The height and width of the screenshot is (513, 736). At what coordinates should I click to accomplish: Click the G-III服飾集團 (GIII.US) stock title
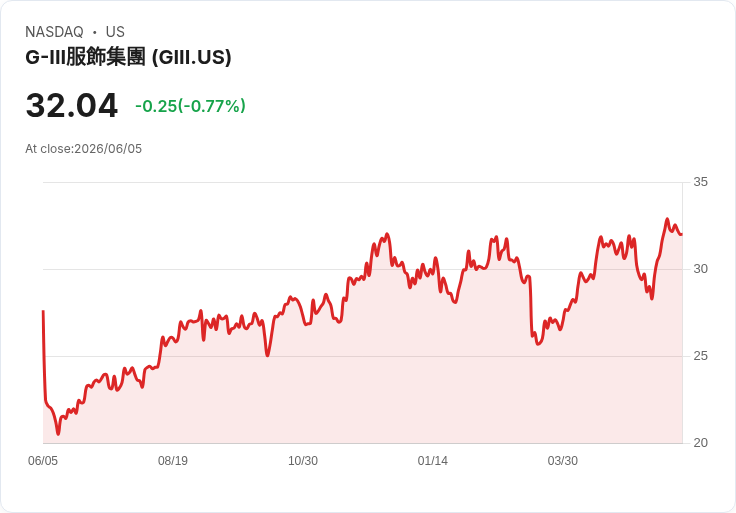tap(128, 57)
